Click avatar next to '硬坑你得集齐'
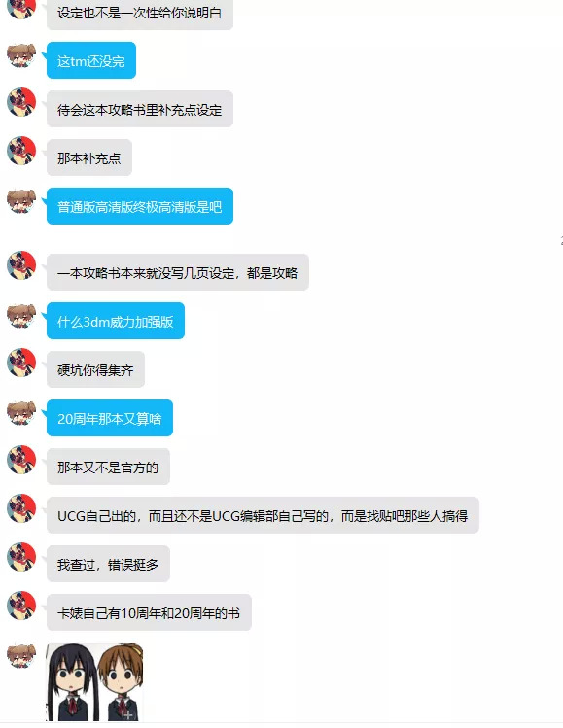 pyautogui.click(x=21, y=363)
